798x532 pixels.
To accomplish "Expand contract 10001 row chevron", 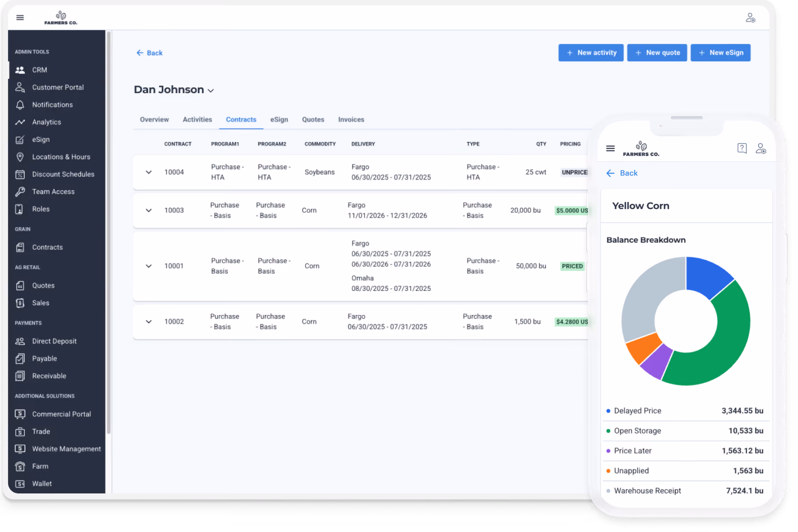I will click(149, 266).
